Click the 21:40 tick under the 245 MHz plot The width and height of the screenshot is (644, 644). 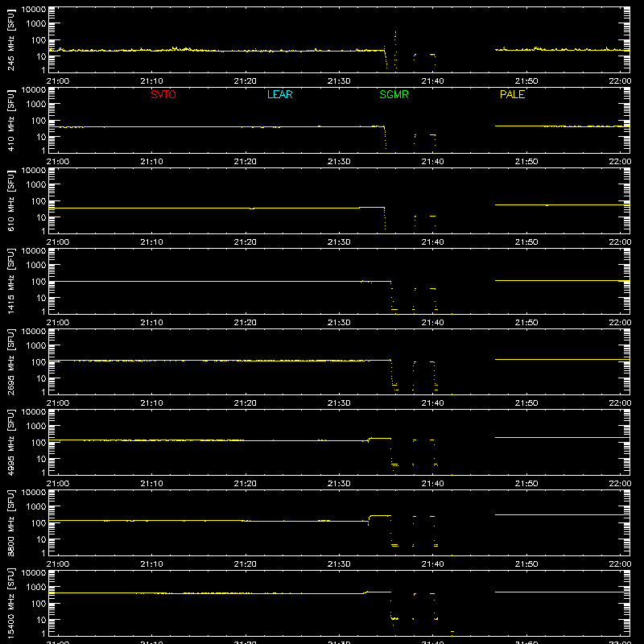(432, 81)
